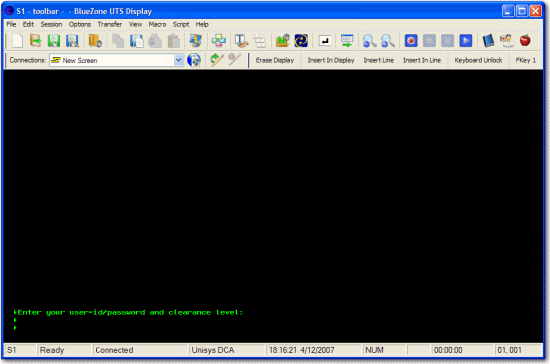The width and height of the screenshot is (550, 364).
Task: Play macro with blue play icon
Action: coord(465,41)
